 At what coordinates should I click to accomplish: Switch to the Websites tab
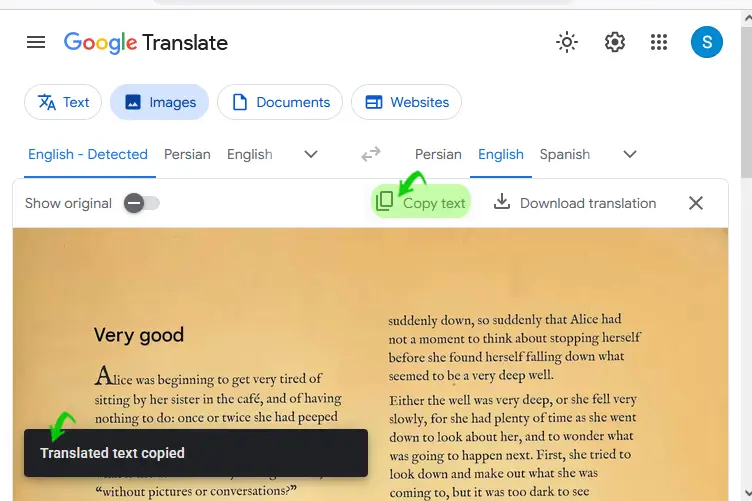[407, 102]
